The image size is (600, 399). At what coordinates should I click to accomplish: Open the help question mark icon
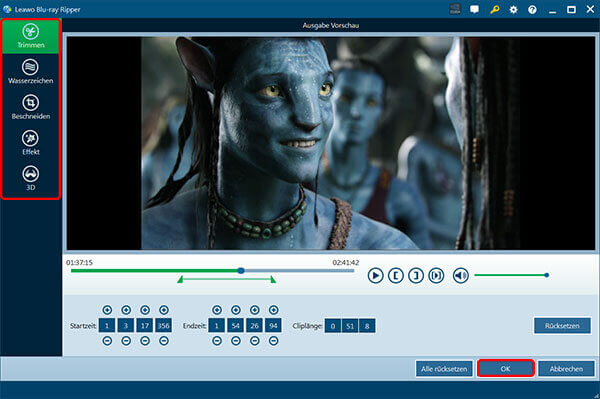click(532, 10)
